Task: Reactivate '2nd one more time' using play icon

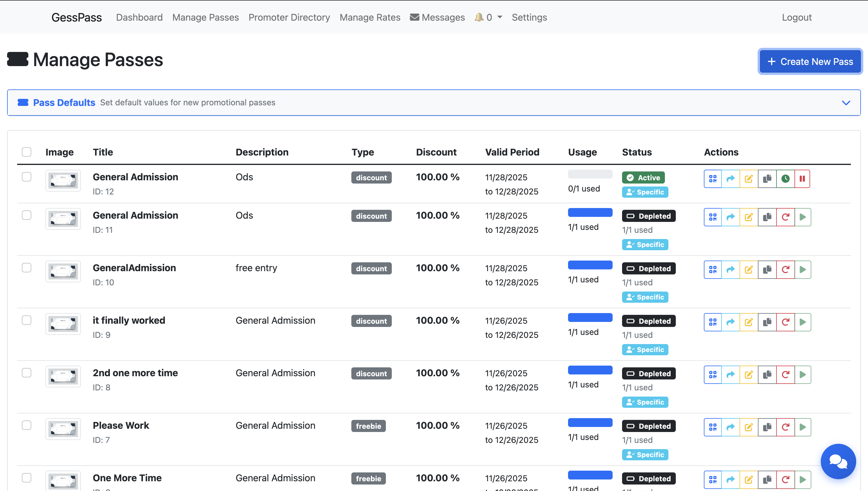Action: click(803, 374)
